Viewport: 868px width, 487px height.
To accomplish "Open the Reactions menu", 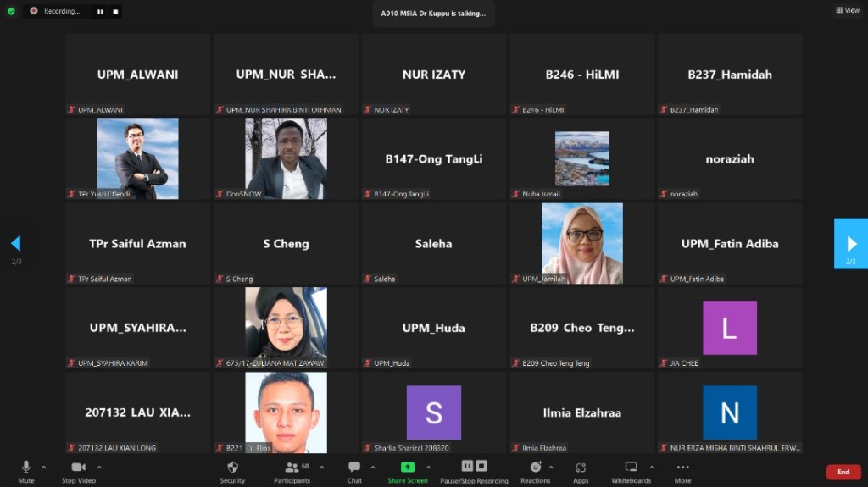I will click(x=535, y=470).
